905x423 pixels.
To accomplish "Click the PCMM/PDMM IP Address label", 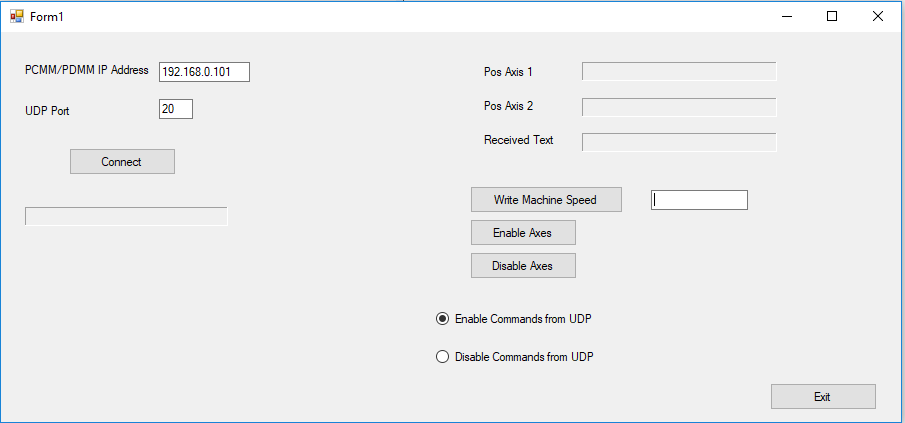I will [87, 70].
